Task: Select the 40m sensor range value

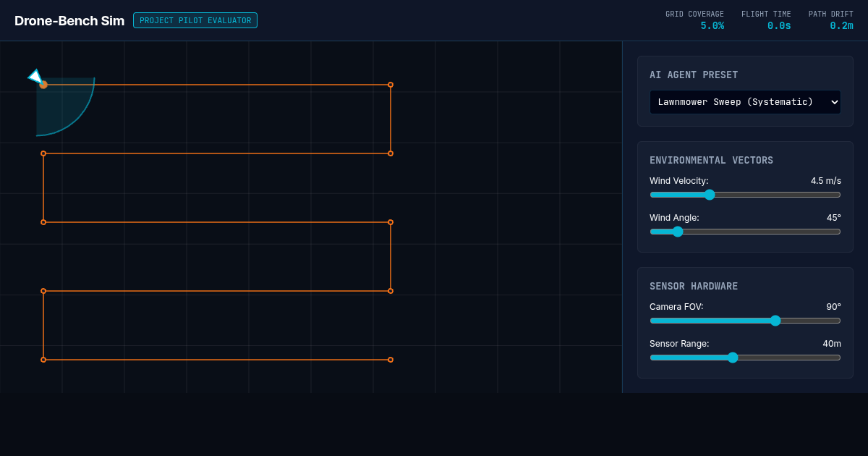Action: pyautogui.click(x=832, y=344)
